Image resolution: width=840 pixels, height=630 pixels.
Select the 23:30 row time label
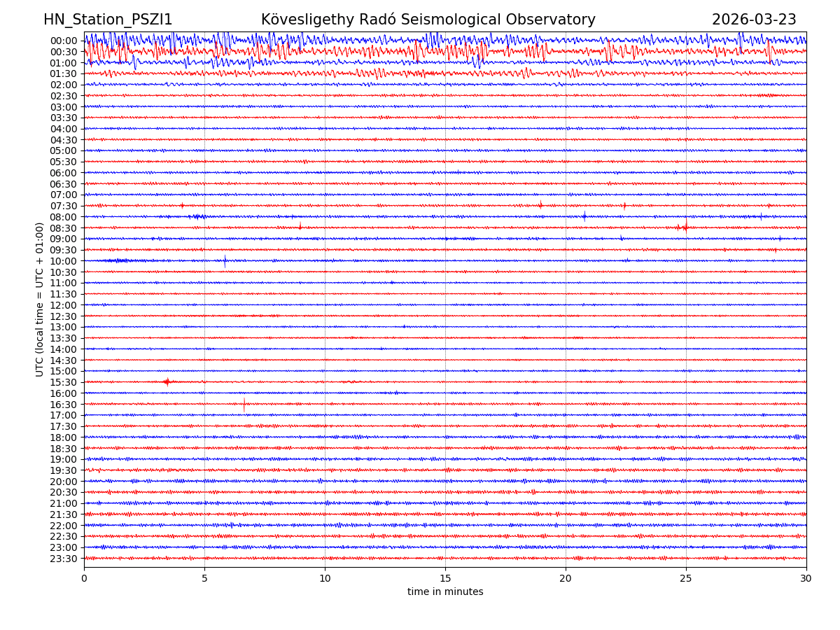64,559
